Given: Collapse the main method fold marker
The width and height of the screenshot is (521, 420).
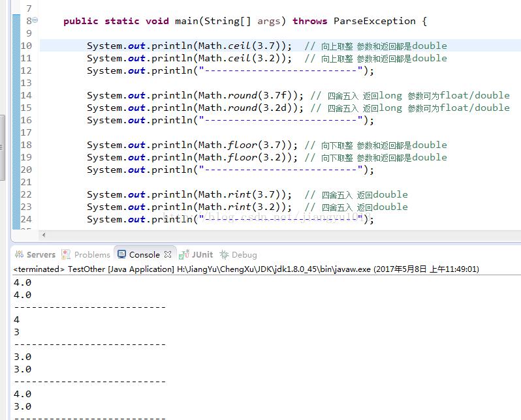Looking at the screenshot, I should point(35,20).
